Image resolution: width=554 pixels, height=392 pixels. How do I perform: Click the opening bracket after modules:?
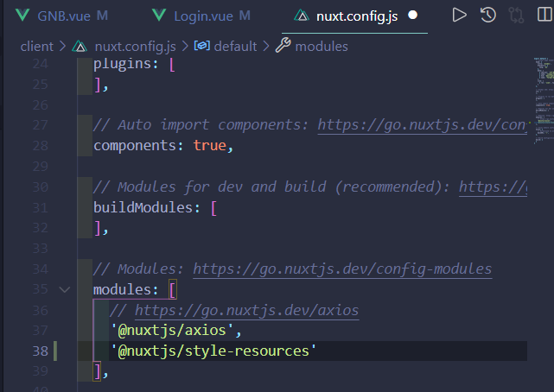172,290
